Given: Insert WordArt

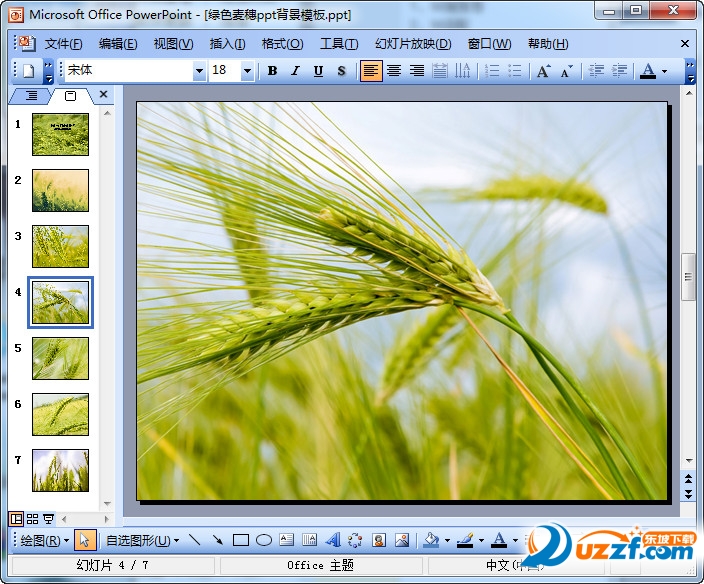Looking at the screenshot, I should click(x=333, y=540).
